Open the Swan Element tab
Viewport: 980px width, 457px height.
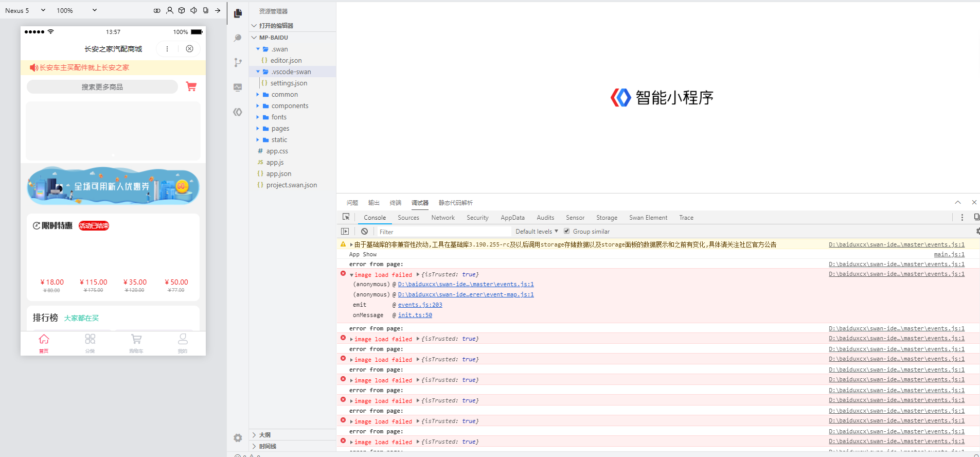click(x=648, y=218)
